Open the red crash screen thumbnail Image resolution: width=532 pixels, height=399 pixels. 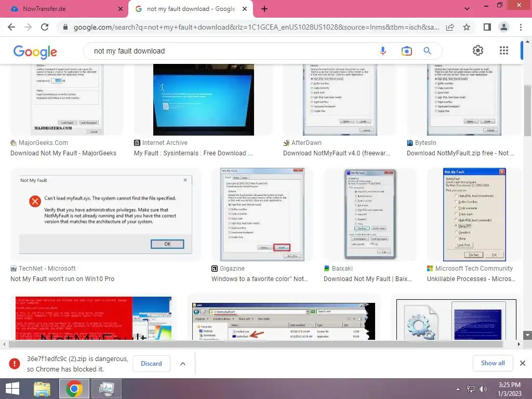click(94, 318)
